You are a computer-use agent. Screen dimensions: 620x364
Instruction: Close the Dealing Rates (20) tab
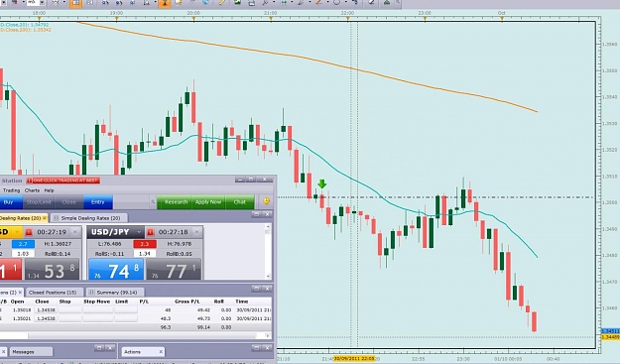click(x=45, y=218)
